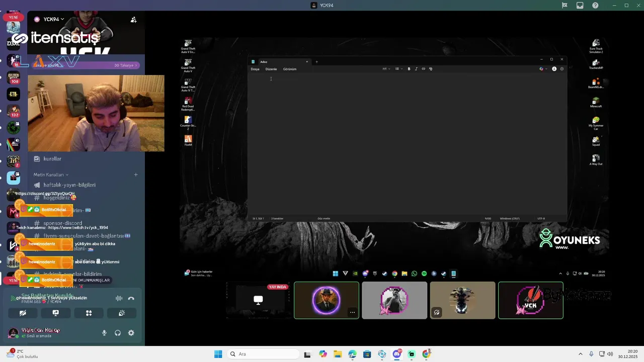Open Discord from the Windows taskbar

click(397, 354)
